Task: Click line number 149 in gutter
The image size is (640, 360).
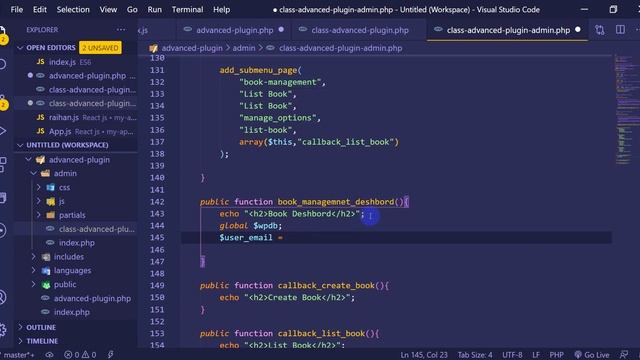Action: 157,286
